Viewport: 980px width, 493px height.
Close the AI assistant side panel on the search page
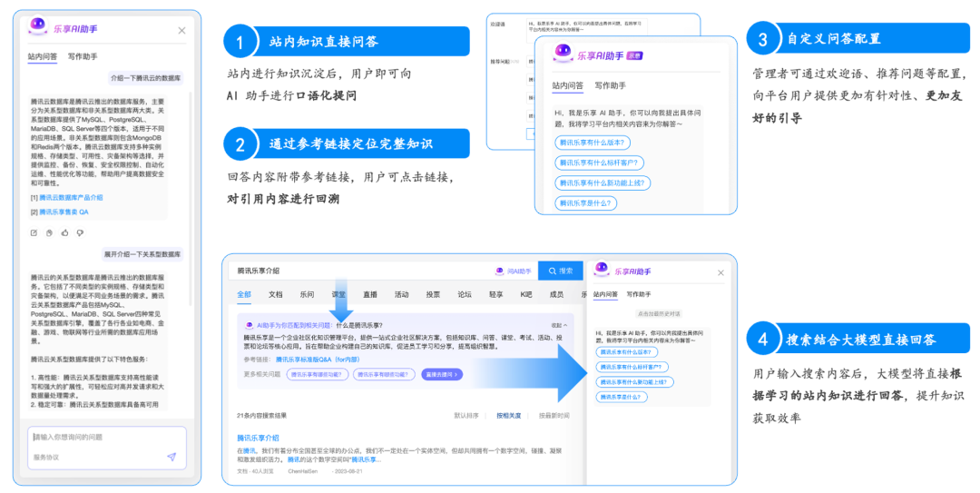(720, 272)
